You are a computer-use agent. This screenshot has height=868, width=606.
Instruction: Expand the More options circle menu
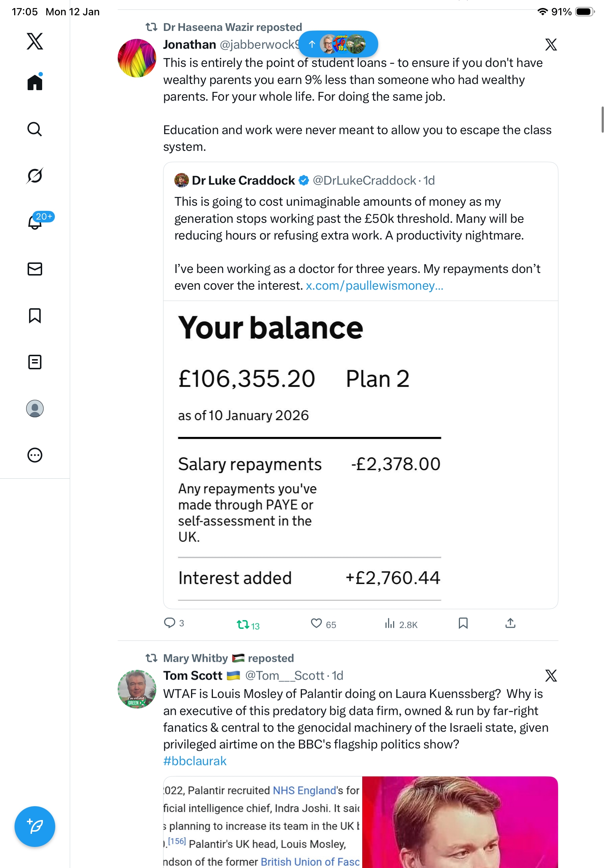click(x=35, y=455)
